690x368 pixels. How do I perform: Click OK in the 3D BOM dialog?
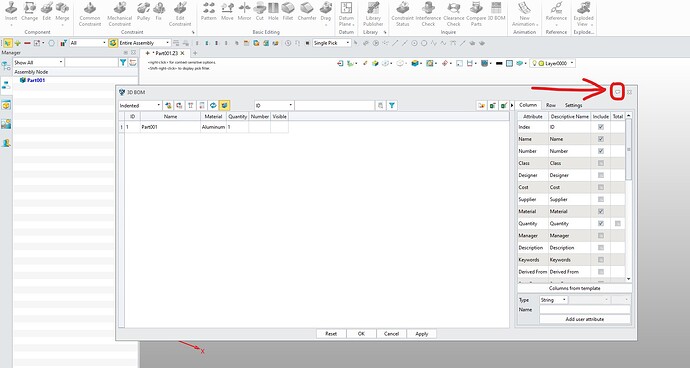[361, 334]
